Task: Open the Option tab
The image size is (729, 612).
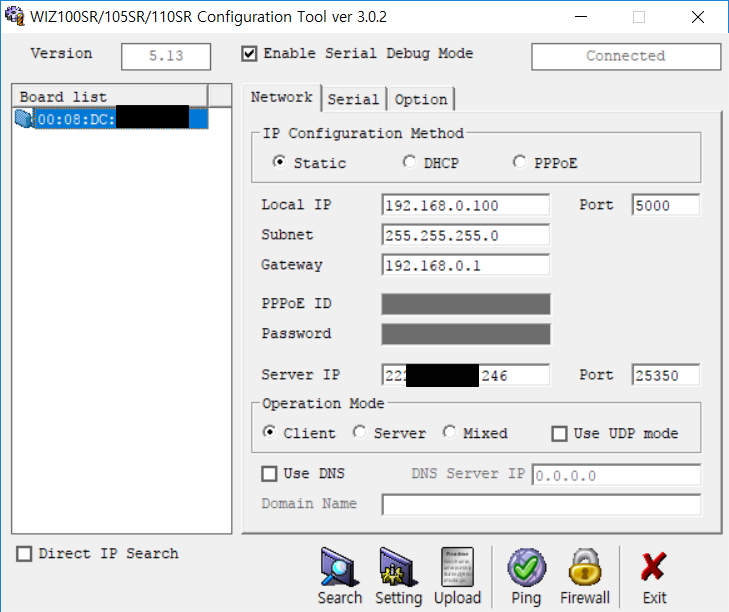Action: [x=421, y=99]
